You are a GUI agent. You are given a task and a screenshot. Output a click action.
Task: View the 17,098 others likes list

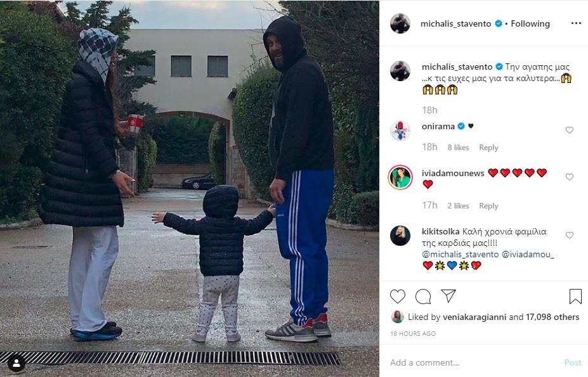point(552,317)
